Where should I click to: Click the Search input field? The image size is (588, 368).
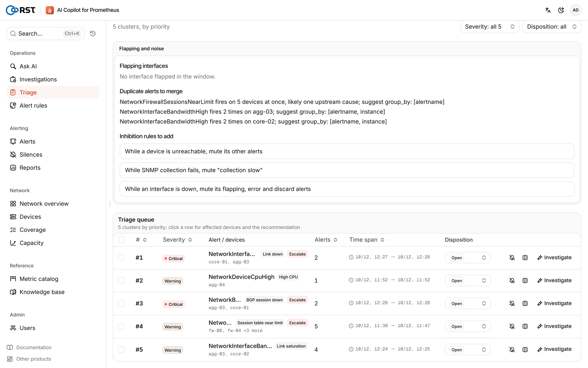pos(45,33)
